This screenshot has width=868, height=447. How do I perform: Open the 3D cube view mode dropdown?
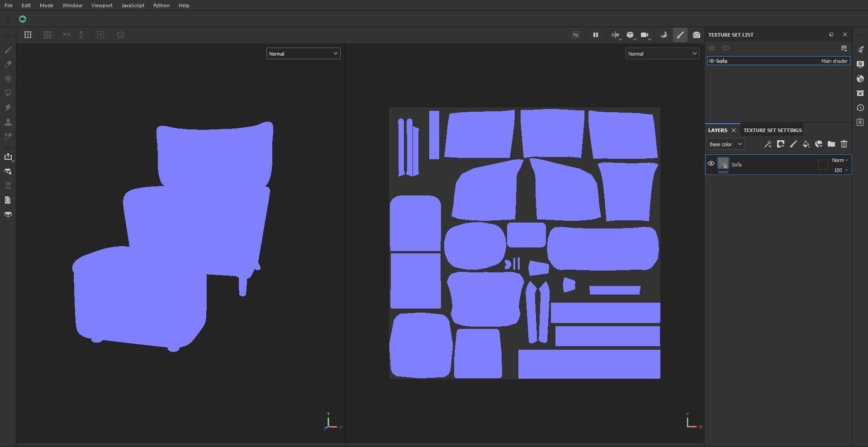point(631,35)
